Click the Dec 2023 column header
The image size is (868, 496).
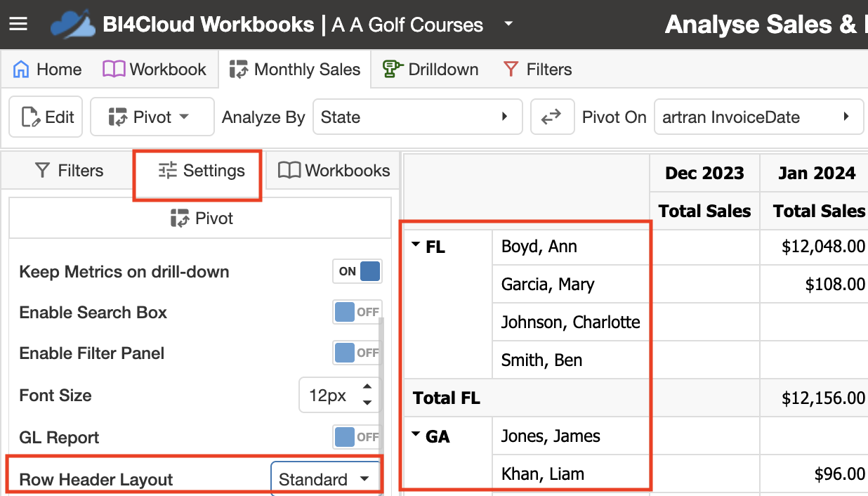[704, 173]
